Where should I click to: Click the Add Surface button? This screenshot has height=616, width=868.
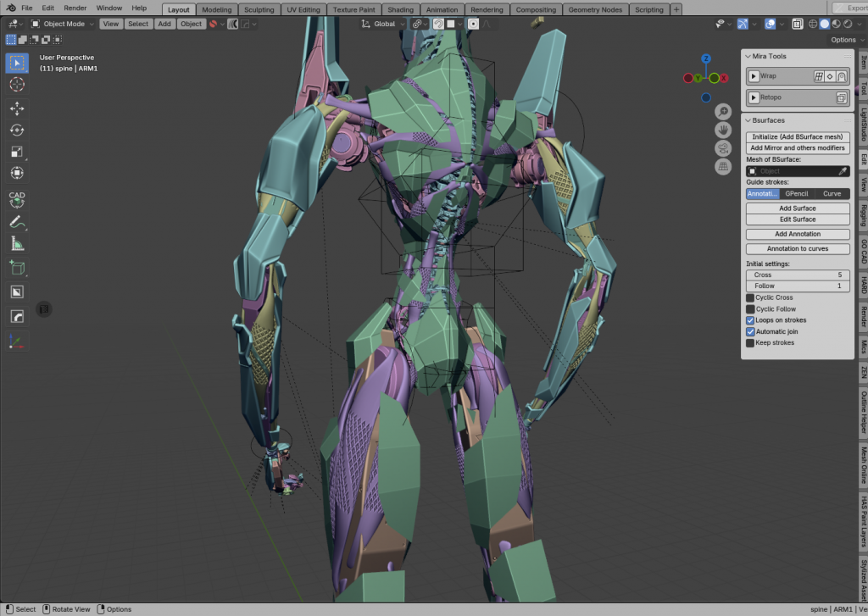(798, 208)
